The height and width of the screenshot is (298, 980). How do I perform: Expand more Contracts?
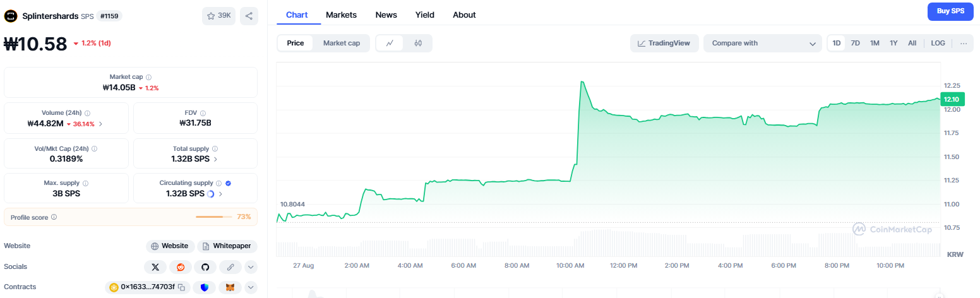pyautogui.click(x=251, y=287)
